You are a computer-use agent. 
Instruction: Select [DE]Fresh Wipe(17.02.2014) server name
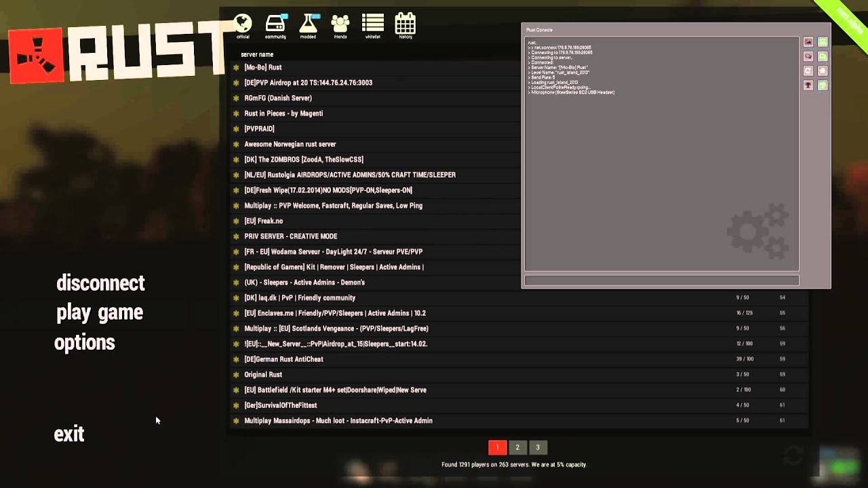328,190
